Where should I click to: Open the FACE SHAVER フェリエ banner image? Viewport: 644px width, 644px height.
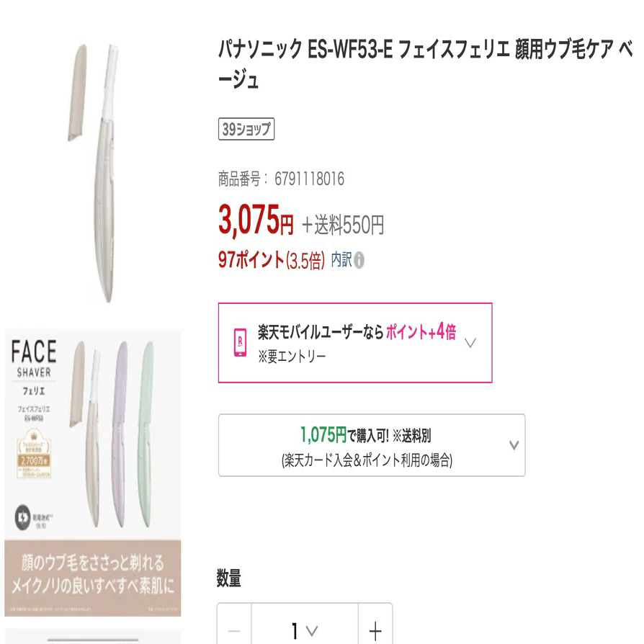92,473
